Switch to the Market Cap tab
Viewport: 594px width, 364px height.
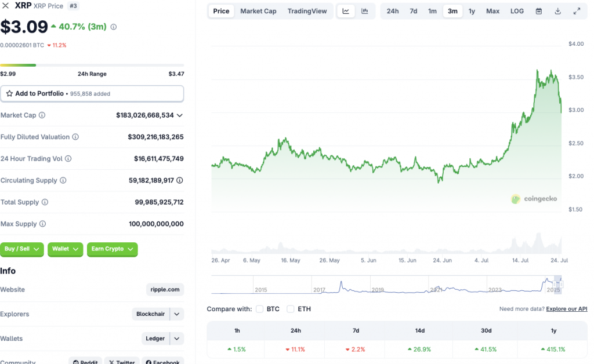[258, 10]
